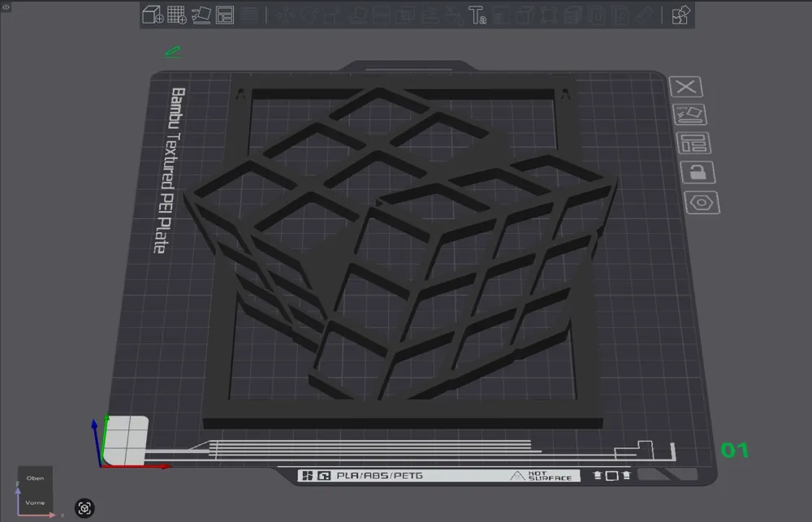The width and height of the screenshot is (812, 522).
Task: Arrange all objects using top toolbar icon
Action: coord(225,15)
